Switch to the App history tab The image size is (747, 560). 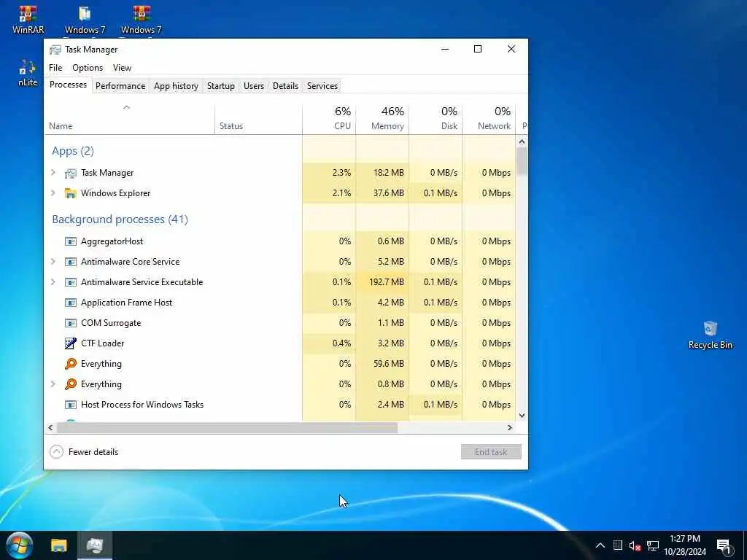(176, 86)
